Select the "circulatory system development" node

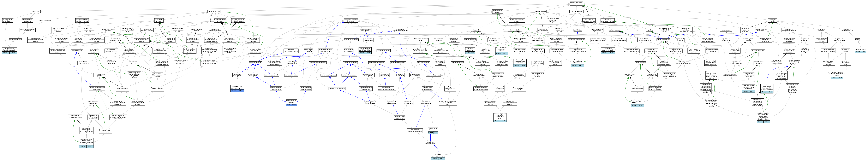click(x=291, y=51)
